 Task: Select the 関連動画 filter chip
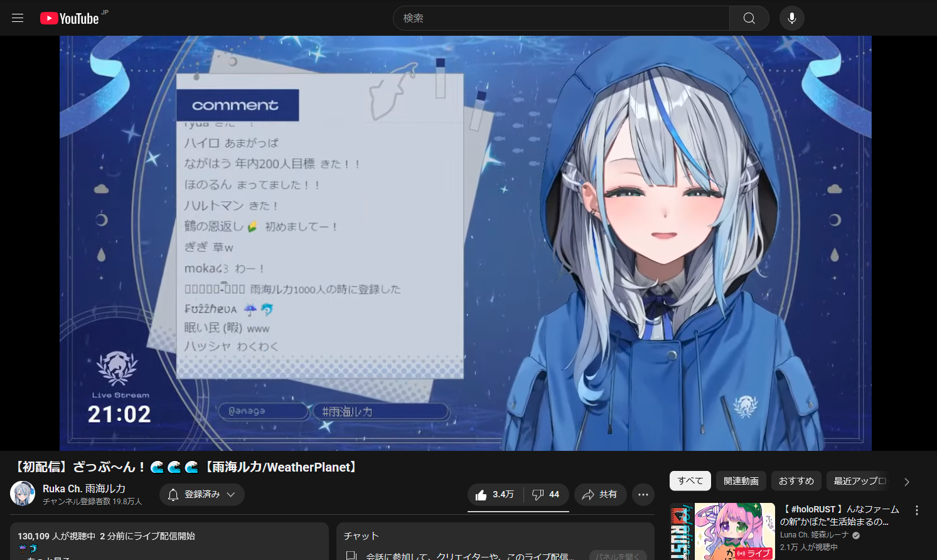pyautogui.click(x=741, y=481)
